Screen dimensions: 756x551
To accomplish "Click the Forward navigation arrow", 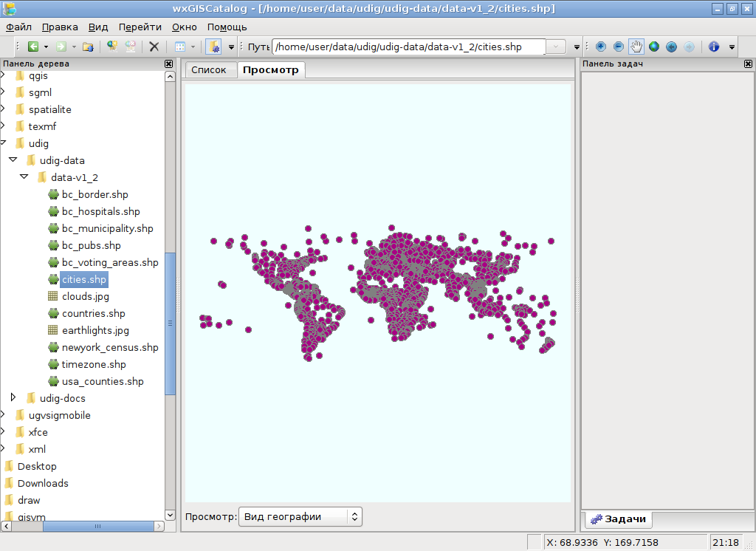I will click(62, 46).
